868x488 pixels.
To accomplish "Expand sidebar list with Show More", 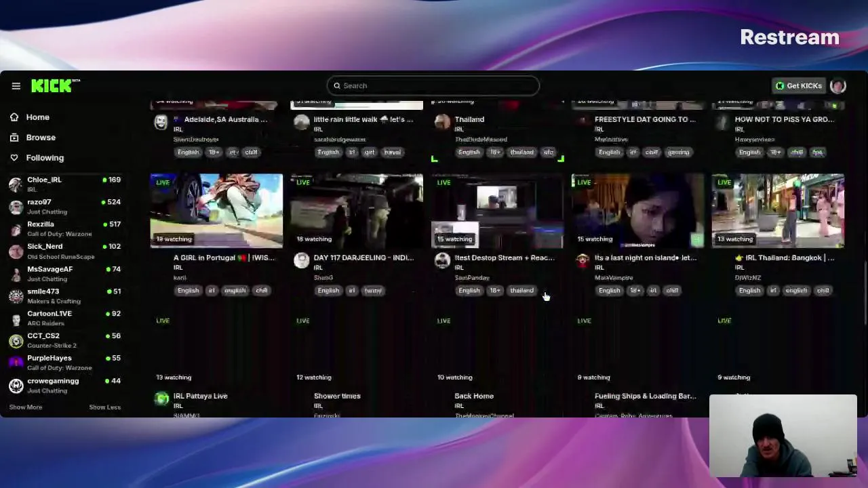I will (26, 407).
